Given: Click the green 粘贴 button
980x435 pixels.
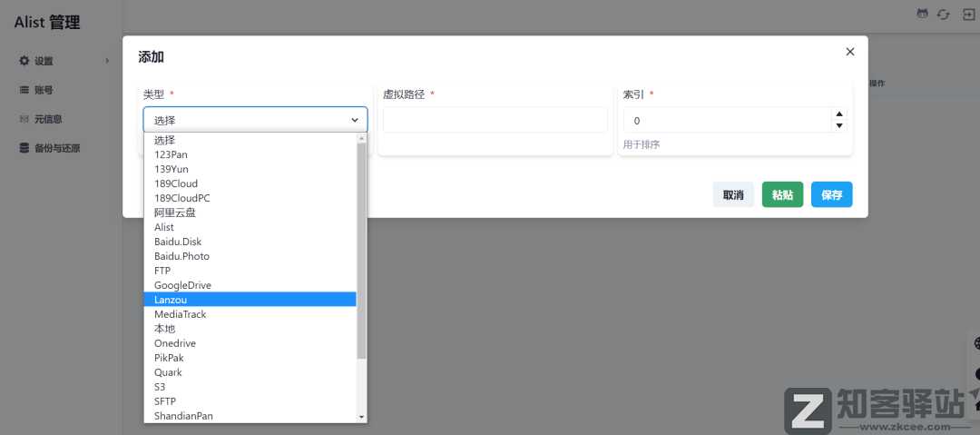Looking at the screenshot, I should [782, 194].
